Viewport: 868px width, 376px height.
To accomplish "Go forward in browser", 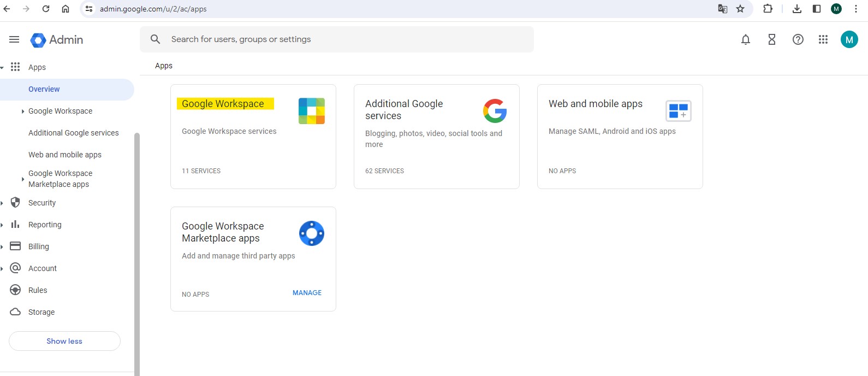I will [x=26, y=9].
